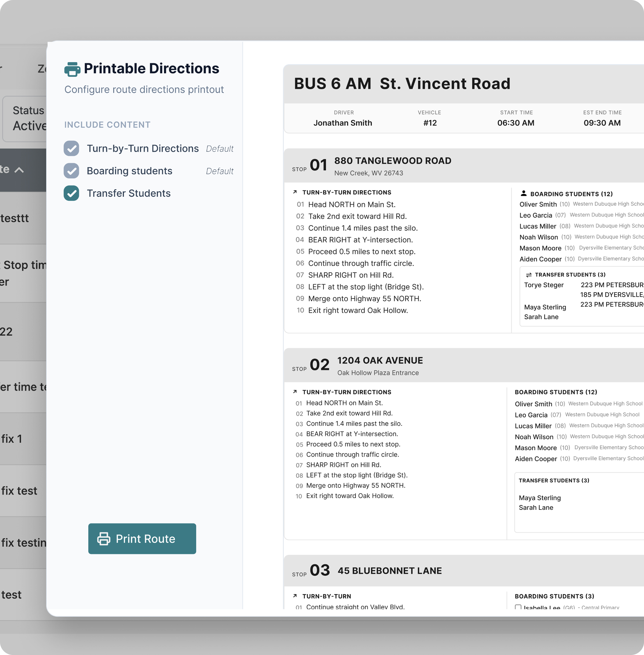Click the vehicle number #12
The width and height of the screenshot is (644, 655).
point(430,123)
